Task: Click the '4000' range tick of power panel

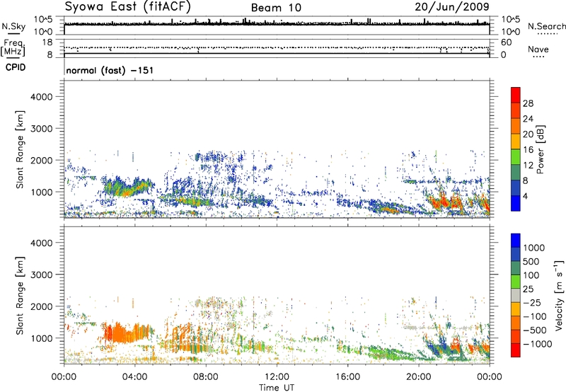Action: point(41,97)
